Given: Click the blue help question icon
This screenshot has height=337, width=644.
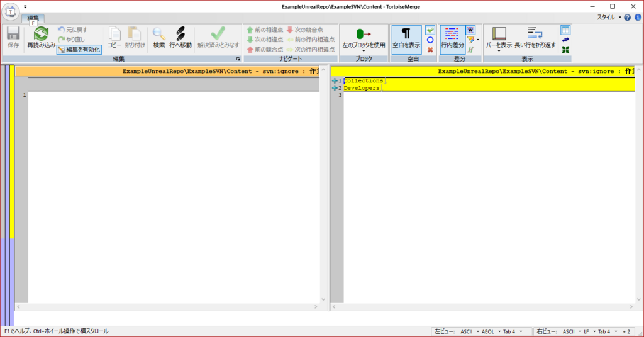Looking at the screenshot, I should (627, 17).
